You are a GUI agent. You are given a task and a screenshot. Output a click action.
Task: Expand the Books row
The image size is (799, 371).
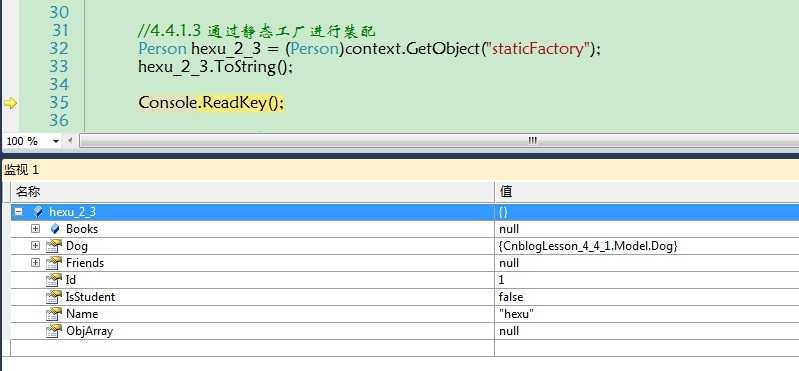click(35, 229)
